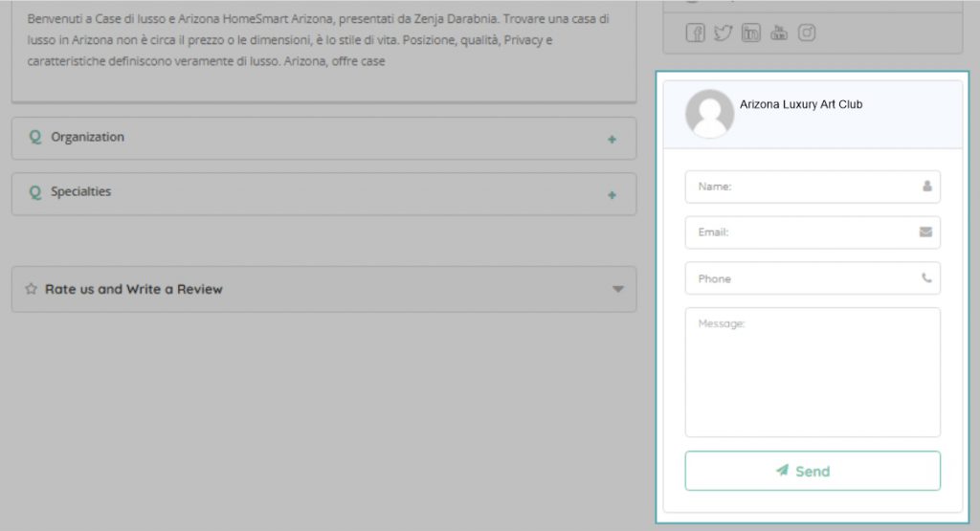Open the Instagram icon link
Screen dimensions: 980x531
[x=807, y=33]
